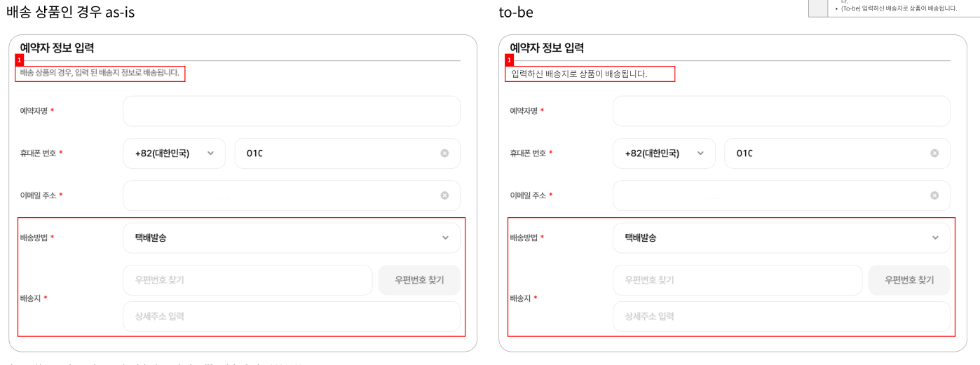980x365 pixels.
Task: Expand the 택배발송 delivery method dropdown in as-is form
Action: tap(291, 237)
